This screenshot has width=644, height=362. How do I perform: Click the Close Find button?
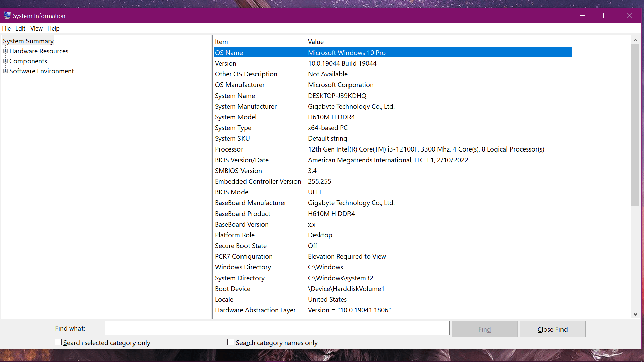pos(552,329)
